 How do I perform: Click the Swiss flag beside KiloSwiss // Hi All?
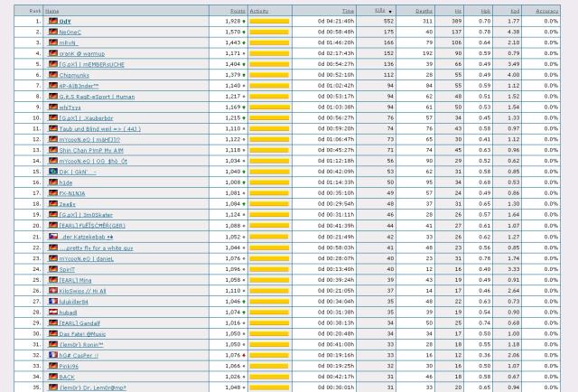pos(53,291)
